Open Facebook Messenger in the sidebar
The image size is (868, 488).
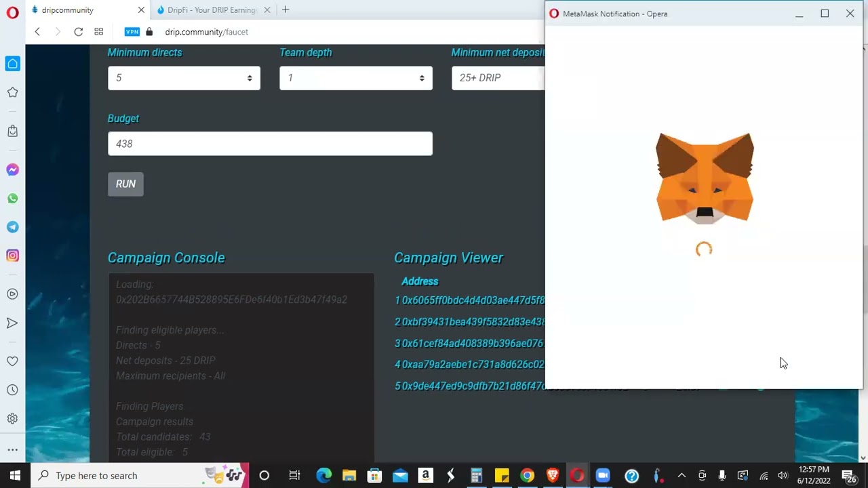(12, 170)
